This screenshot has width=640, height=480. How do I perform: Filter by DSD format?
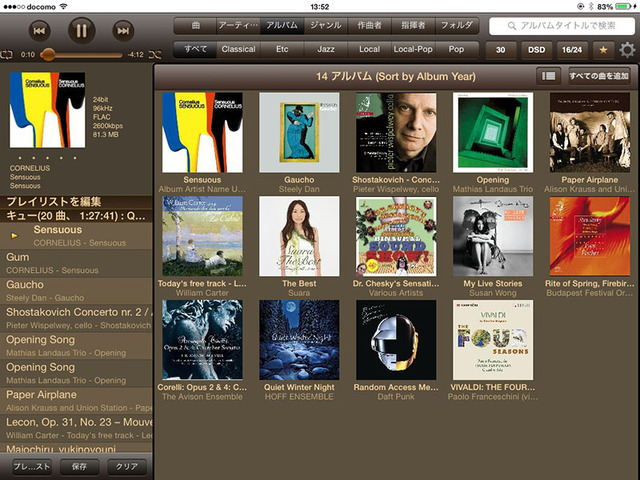coord(537,49)
